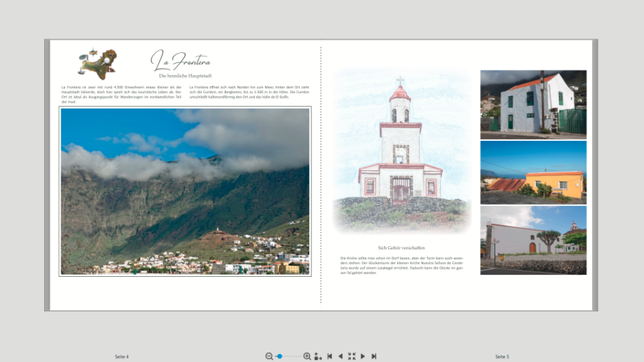Select the bell tower sketch image

[x=401, y=152]
